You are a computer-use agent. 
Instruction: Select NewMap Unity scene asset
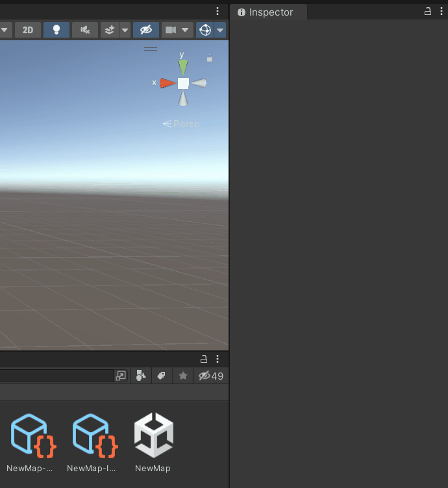click(154, 435)
